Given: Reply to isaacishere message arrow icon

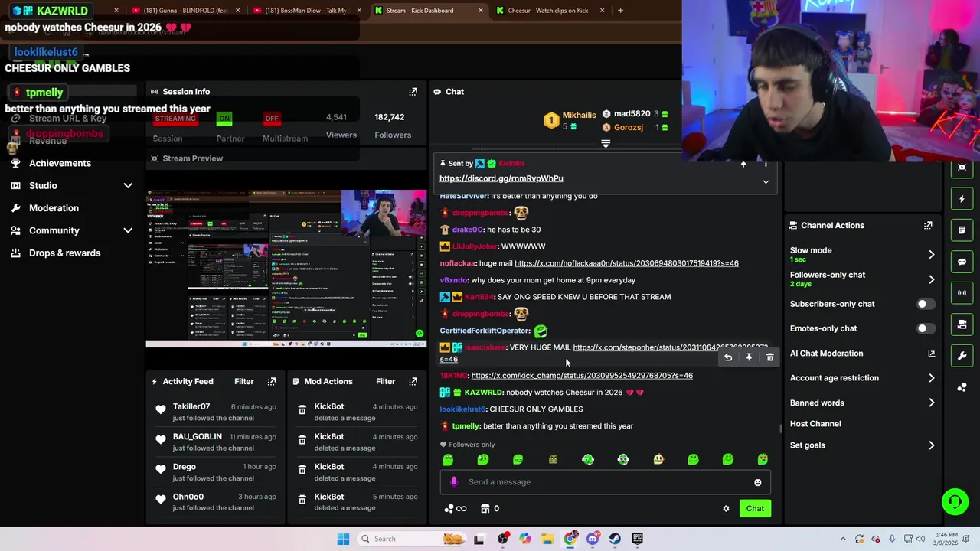Looking at the screenshot, I should coord(728,357).
